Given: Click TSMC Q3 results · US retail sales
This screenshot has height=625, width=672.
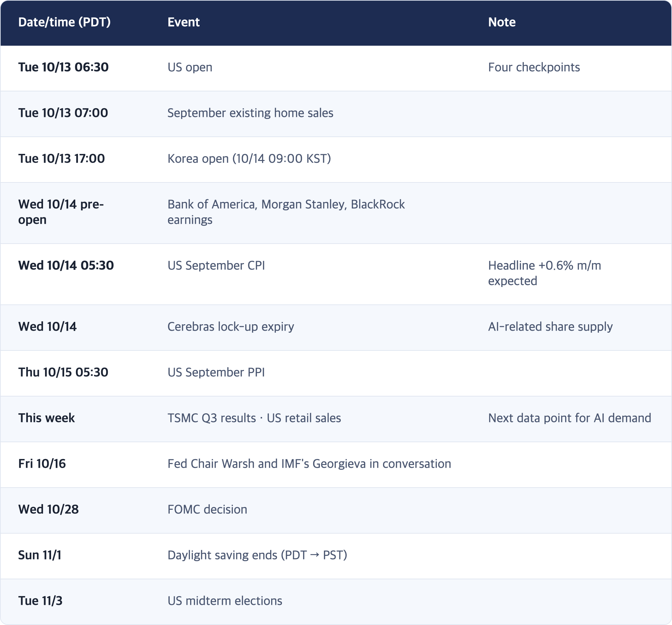Looking at the screenshot, I should pyautogui.click(x=254, y=418).
